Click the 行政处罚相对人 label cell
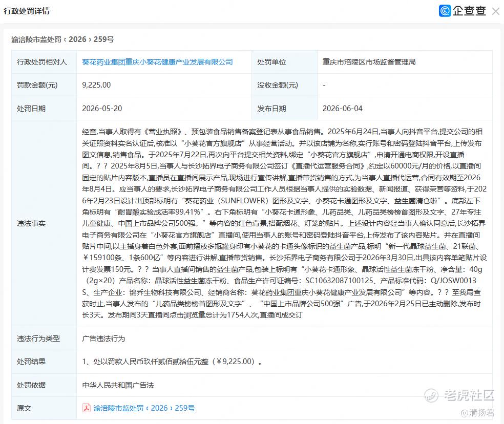This screenshot has height=424, width=504. point(44,62)
